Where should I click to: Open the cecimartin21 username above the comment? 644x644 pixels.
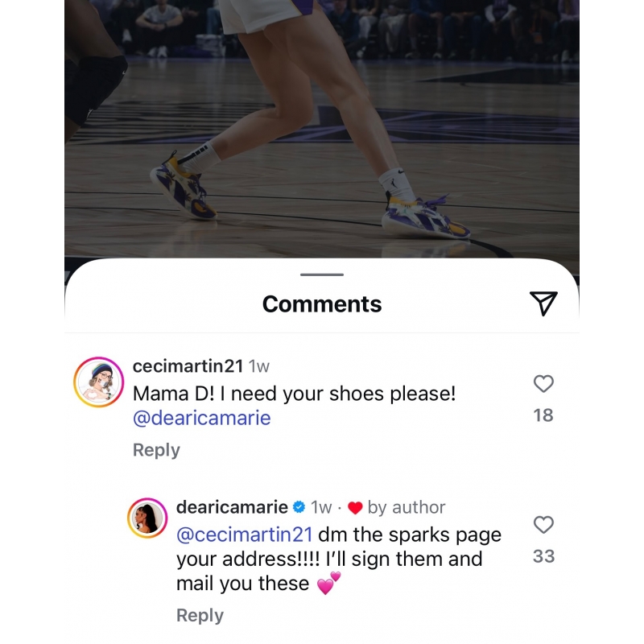click(188, 366)
